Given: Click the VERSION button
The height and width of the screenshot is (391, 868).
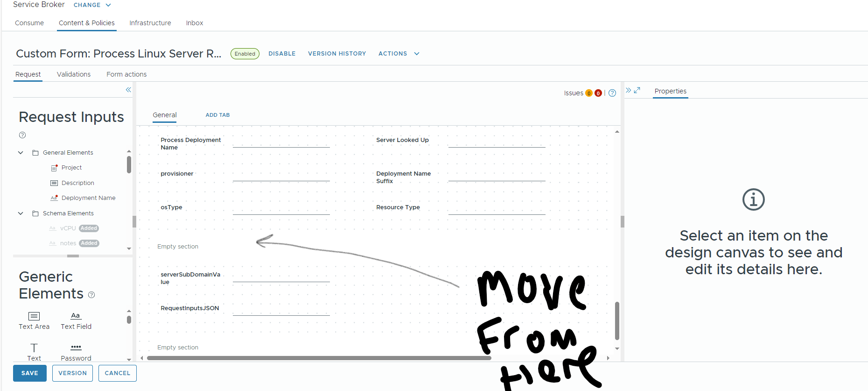Looking at the screenshot, I should 72,373.
